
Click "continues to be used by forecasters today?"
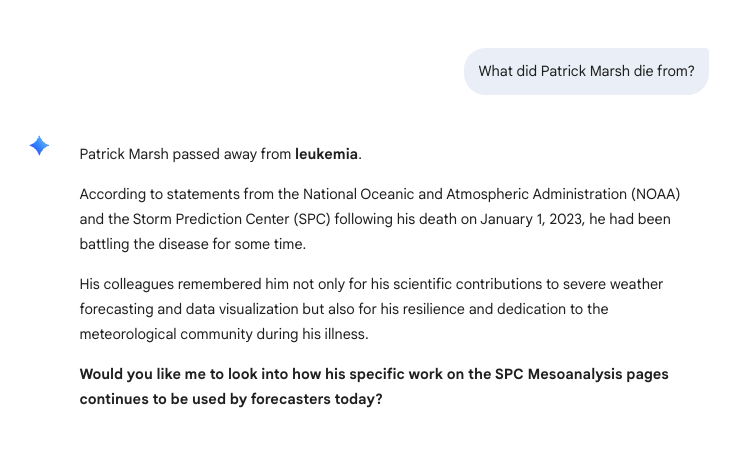point(231,399)
